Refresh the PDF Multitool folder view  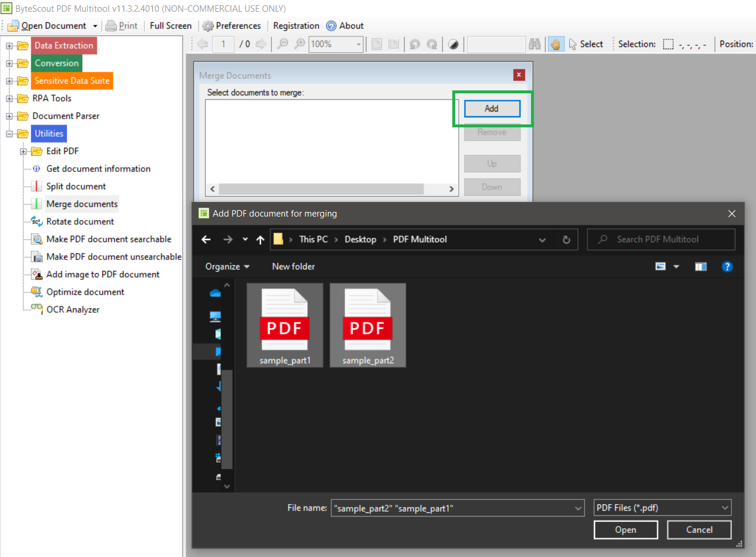pos(566,239)
